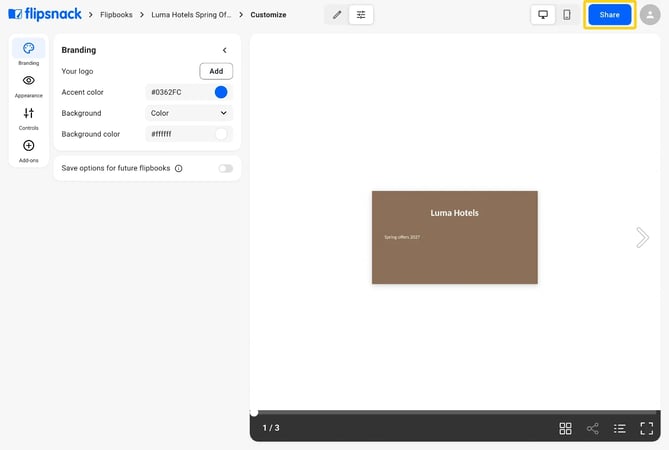Click the Share button
Image resolution: width=669 pixels, height=450 pixels.
click(x=609, y=15)
